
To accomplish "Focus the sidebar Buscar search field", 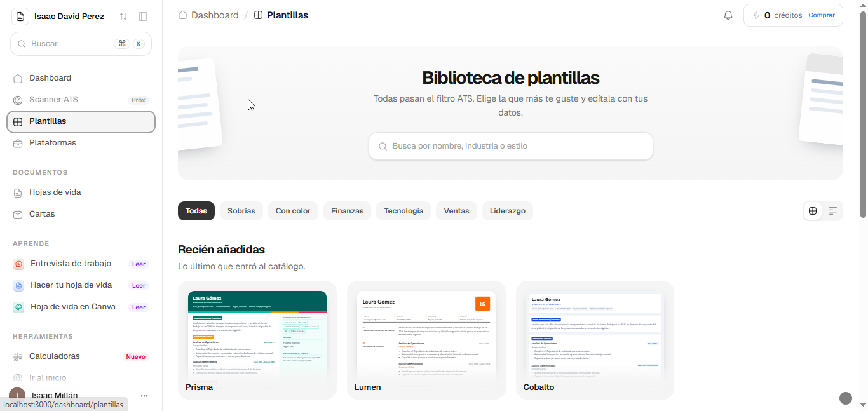I will point(81,44).
